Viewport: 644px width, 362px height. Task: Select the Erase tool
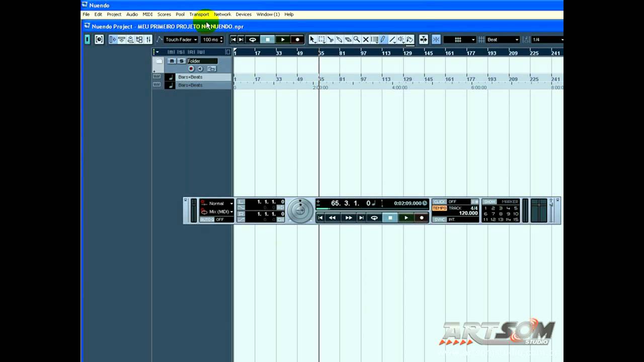click(x=348, y=39)
